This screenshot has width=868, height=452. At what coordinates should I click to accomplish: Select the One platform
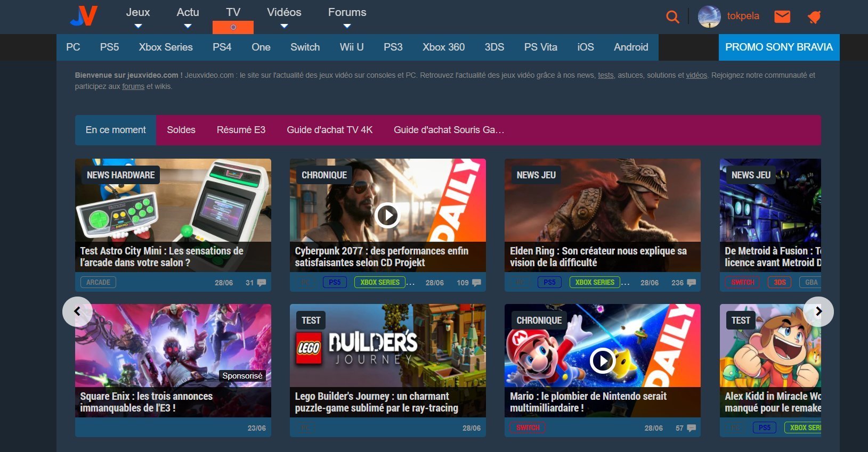(x=261, y=47)
